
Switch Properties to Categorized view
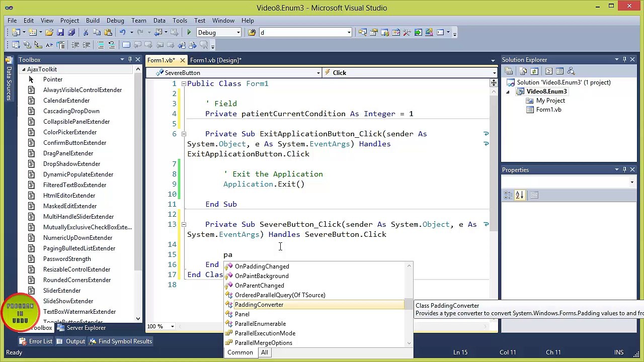[x=508, y=195]
